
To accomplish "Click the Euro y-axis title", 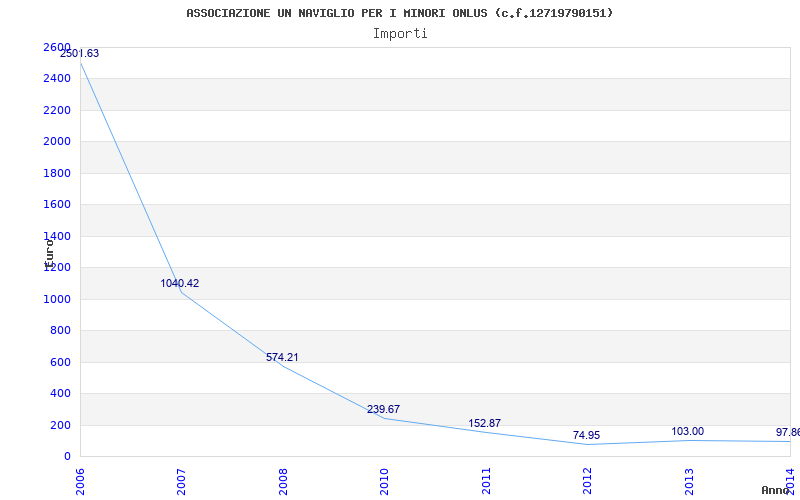I will pyautogui.click(x=49, y=253).
